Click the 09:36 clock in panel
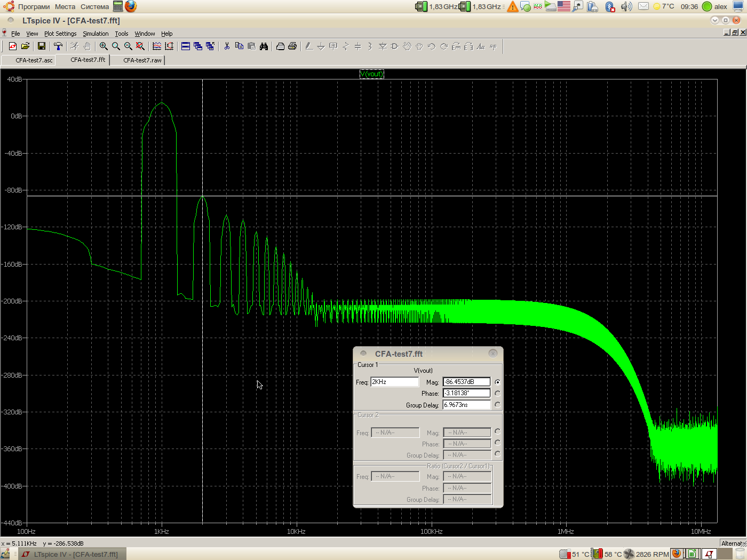The image size is (747, 560). tap(689, 6)
